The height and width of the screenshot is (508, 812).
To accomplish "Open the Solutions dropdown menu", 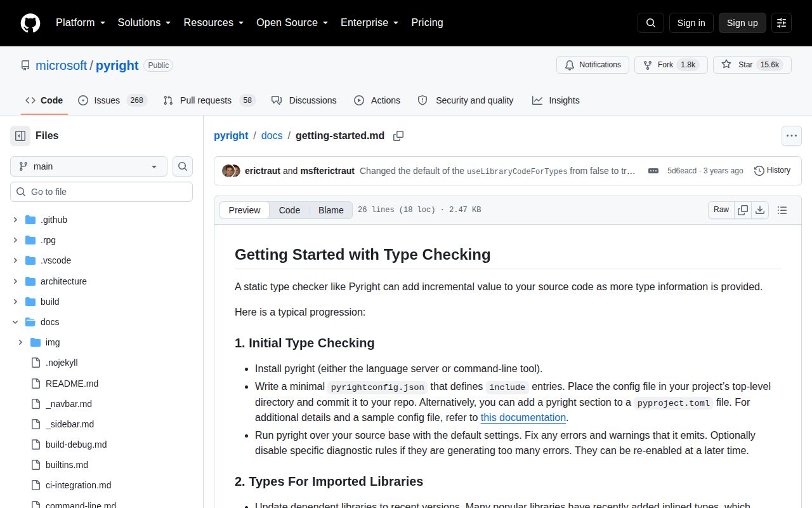I will (x=144, y=23).
